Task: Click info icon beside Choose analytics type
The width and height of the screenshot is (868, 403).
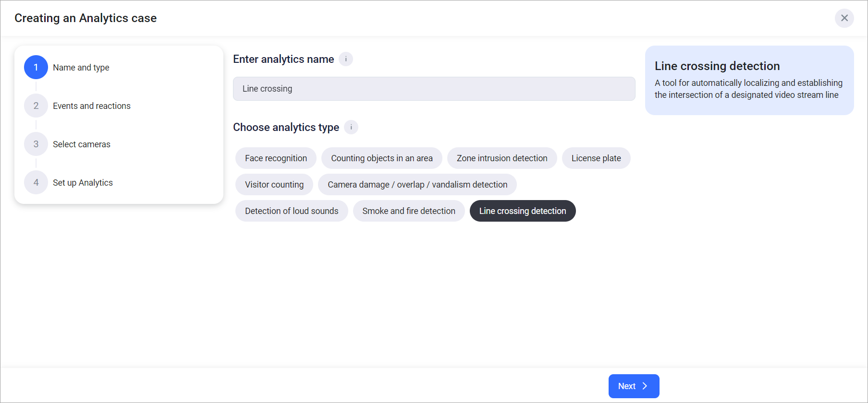Action: coord(351,127)
